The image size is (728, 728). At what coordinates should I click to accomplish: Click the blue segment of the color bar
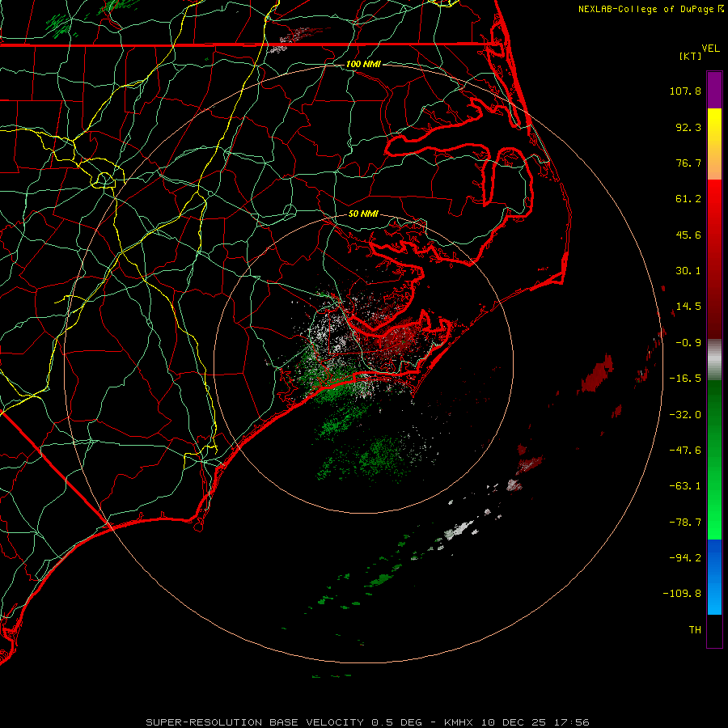(x=714, y=577)
